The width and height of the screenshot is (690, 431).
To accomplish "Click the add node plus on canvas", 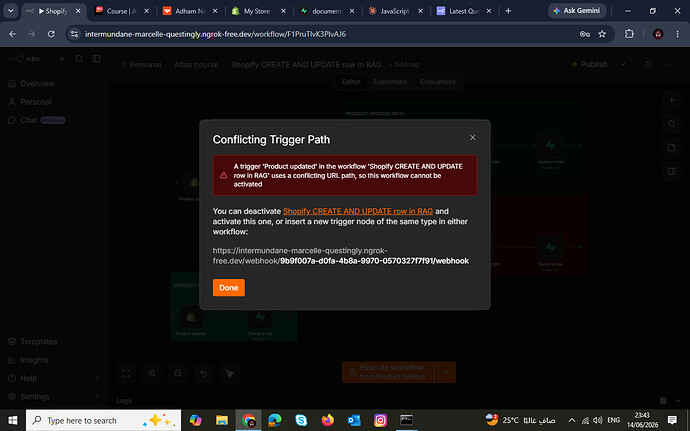I will click(672, 100).
